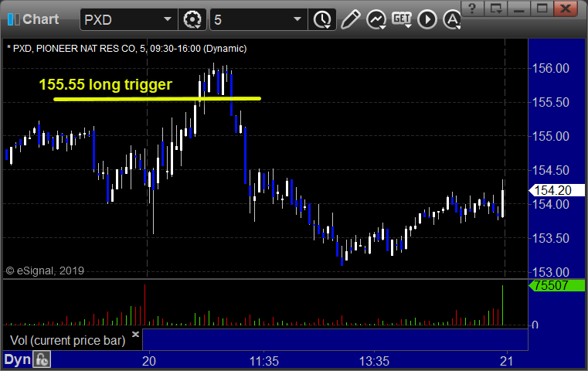Open the A alerts icon

452,19
